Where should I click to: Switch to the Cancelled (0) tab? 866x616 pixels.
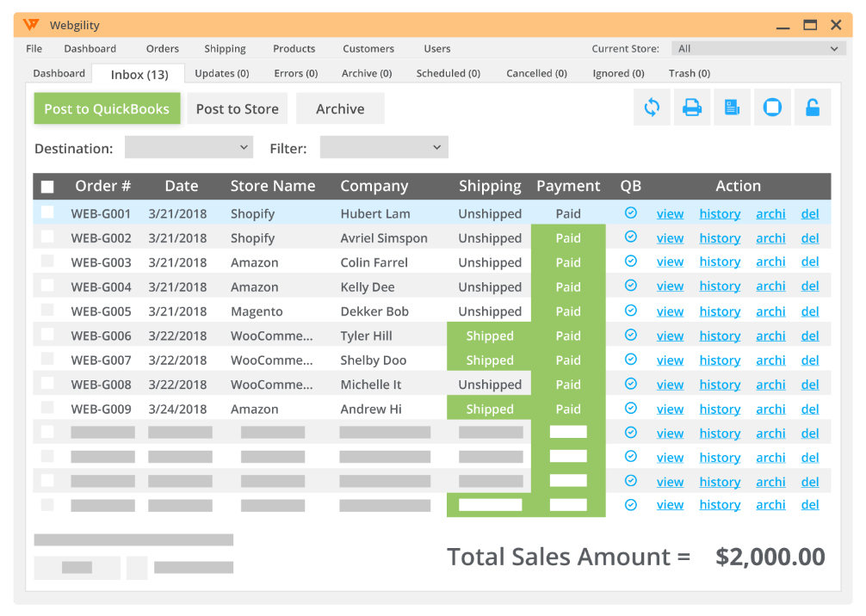click(537, 73)
